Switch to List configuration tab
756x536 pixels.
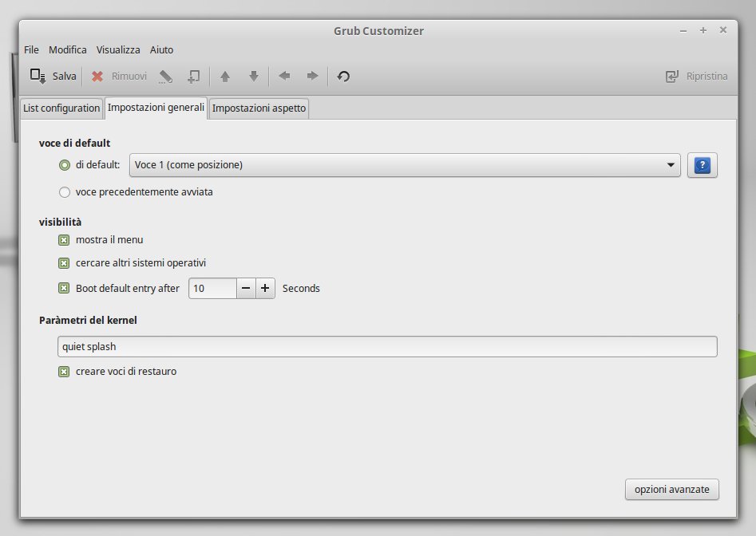tap(61, 108)
